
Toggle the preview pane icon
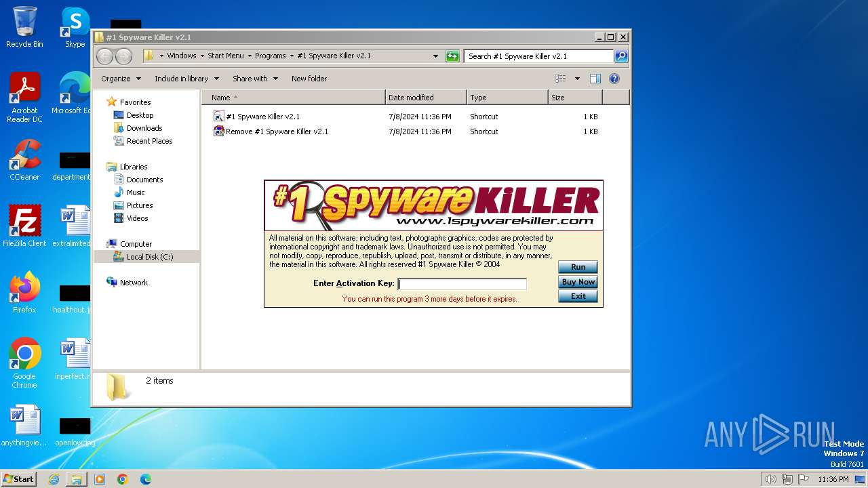pyautogui.click(x=595, y=79)
